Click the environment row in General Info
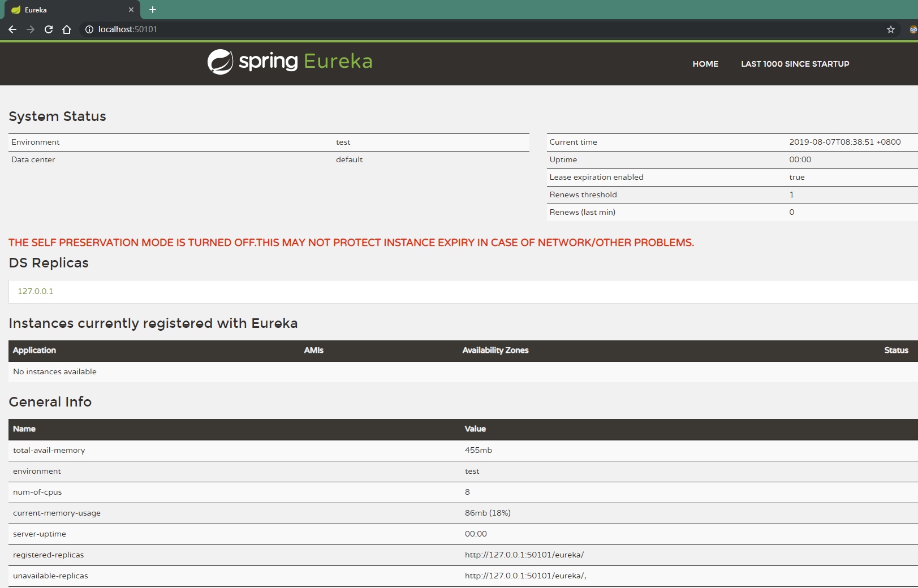This screenshot has height=588, width=918. [x=463, y=472]
